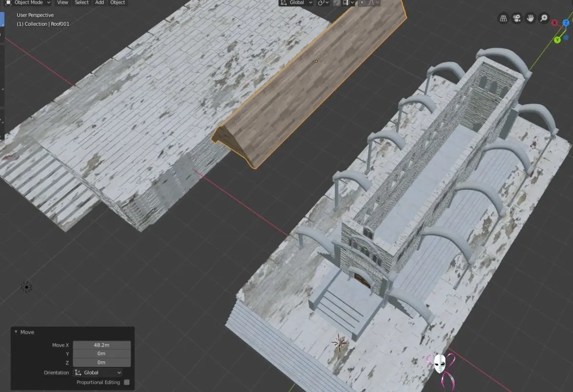The width and height of the screenshot is (573, 392).
Task: Toggle snapping magnet icon
Action: 336,2
